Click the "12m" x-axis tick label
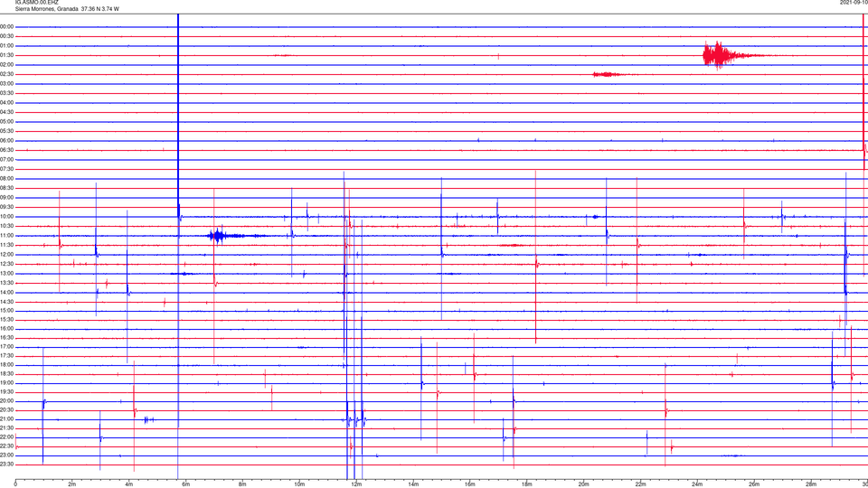This screenshot has height=488, width=868. pyautogui.click(x=356, y=484)
